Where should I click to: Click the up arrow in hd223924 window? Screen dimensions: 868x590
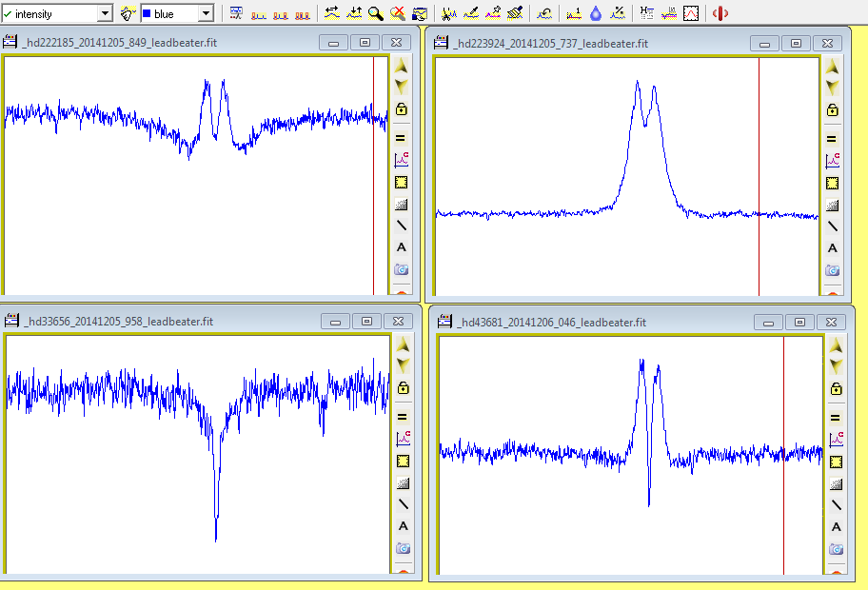832,67
